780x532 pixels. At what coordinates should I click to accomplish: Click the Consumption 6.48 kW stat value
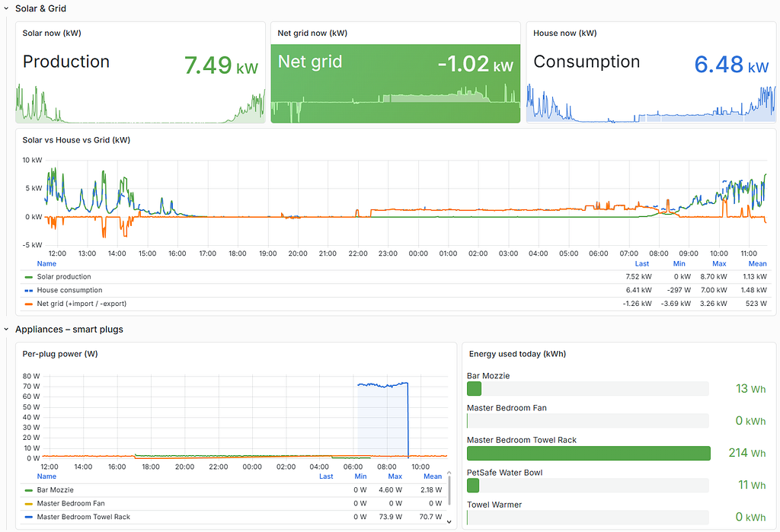point(731,65)
